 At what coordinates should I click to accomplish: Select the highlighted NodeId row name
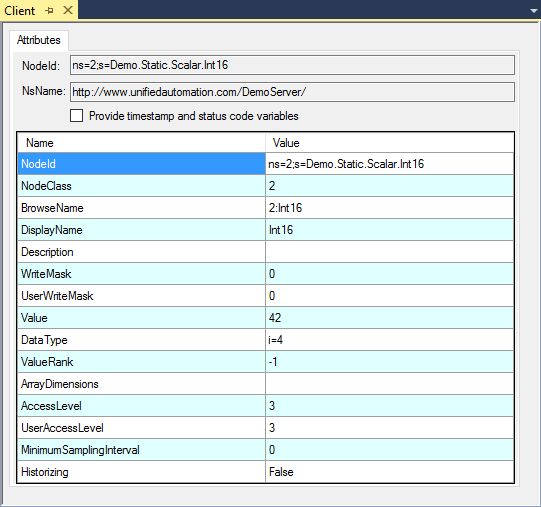pyautogui.click(x=141, y=164)
